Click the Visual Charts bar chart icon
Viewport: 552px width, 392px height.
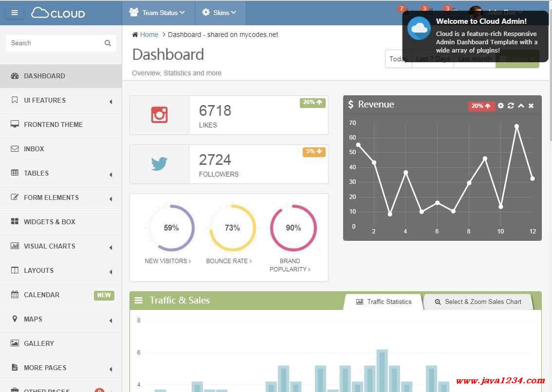point(15,246)
